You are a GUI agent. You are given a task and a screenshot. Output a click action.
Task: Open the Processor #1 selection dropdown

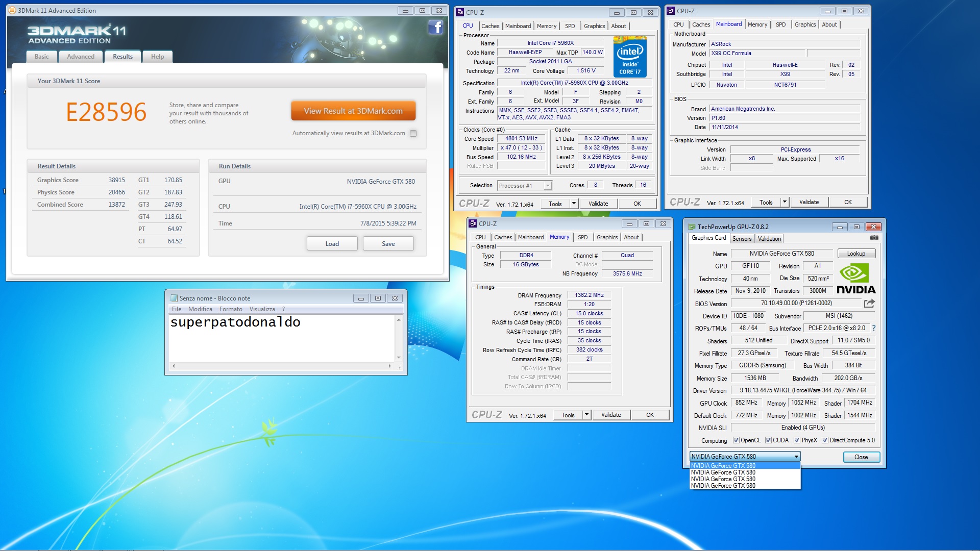tap(548, 186)
